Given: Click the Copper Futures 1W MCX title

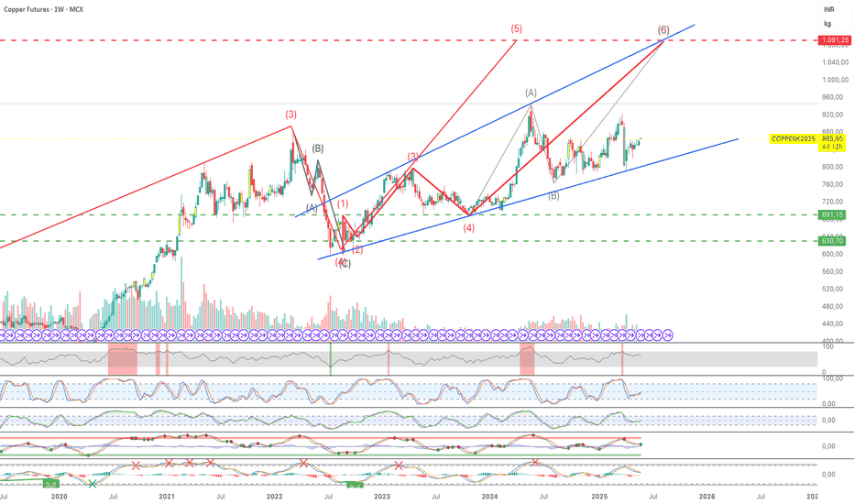Looking at the screenshot, I should [44, 9].
